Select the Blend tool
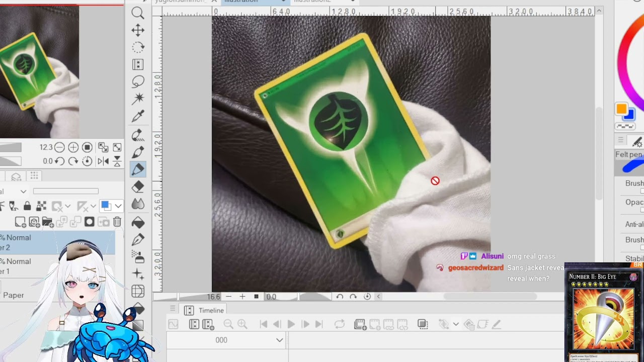 coord(138,204)
